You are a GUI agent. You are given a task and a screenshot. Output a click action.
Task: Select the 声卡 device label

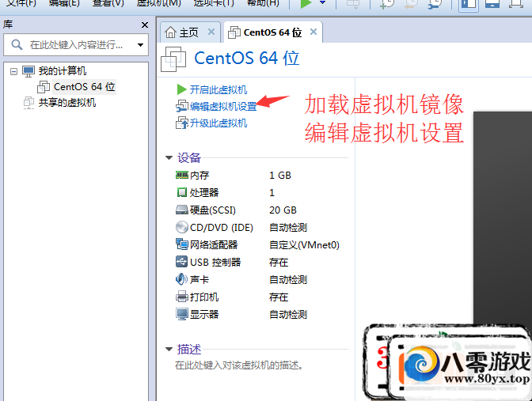coord(199,280)
